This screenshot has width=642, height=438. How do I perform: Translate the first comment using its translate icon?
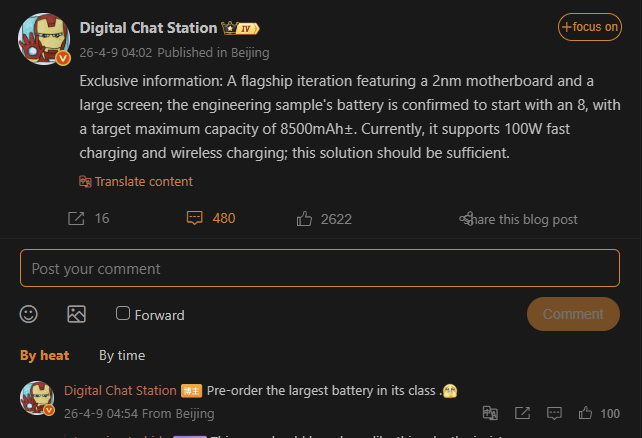tap(490, 413)
